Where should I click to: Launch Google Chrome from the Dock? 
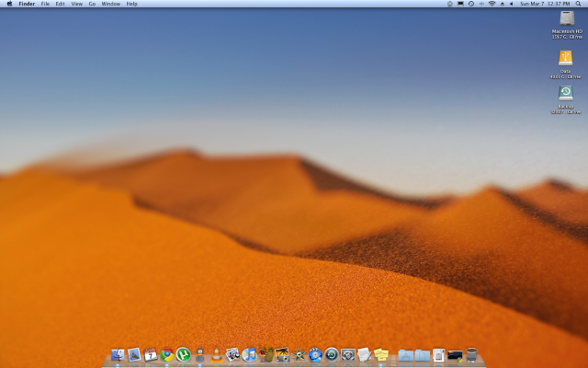[x=167, y=355]
